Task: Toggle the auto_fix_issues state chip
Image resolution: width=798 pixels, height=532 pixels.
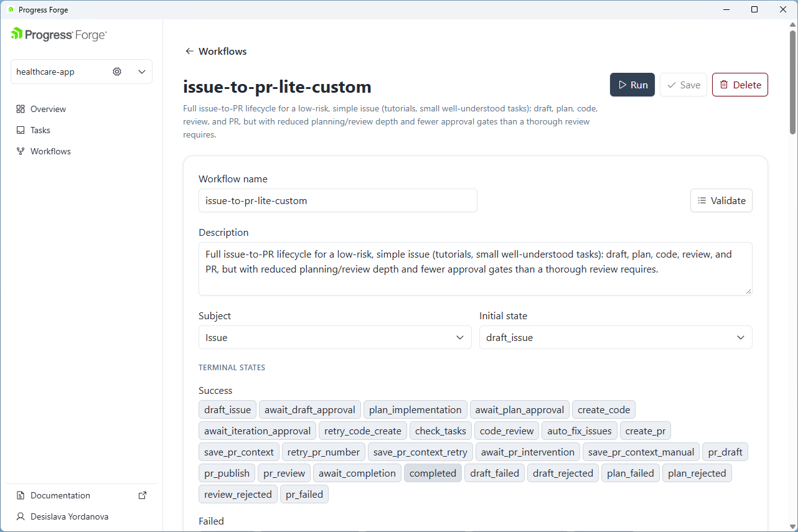Action: point(580,431)
